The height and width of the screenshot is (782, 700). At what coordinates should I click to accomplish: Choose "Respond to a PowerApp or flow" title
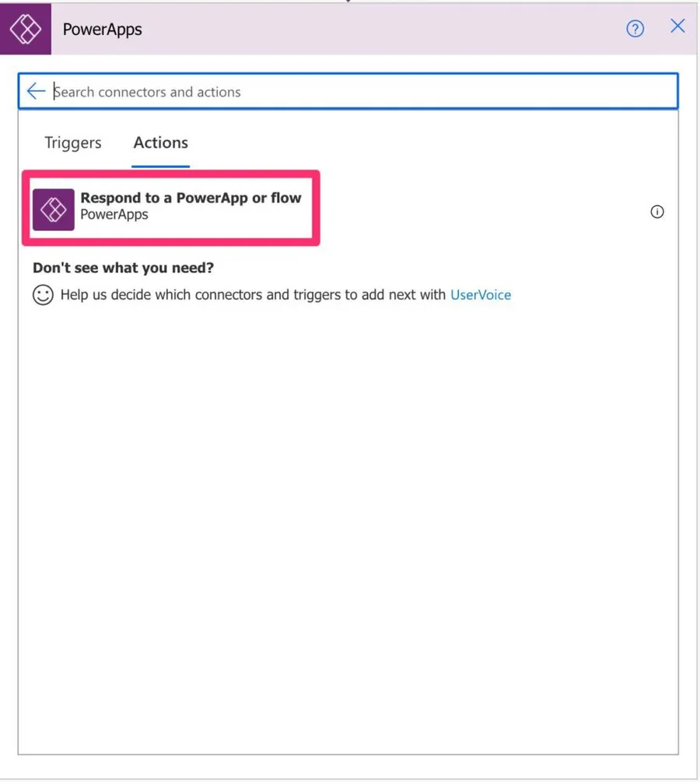point(191,198)
